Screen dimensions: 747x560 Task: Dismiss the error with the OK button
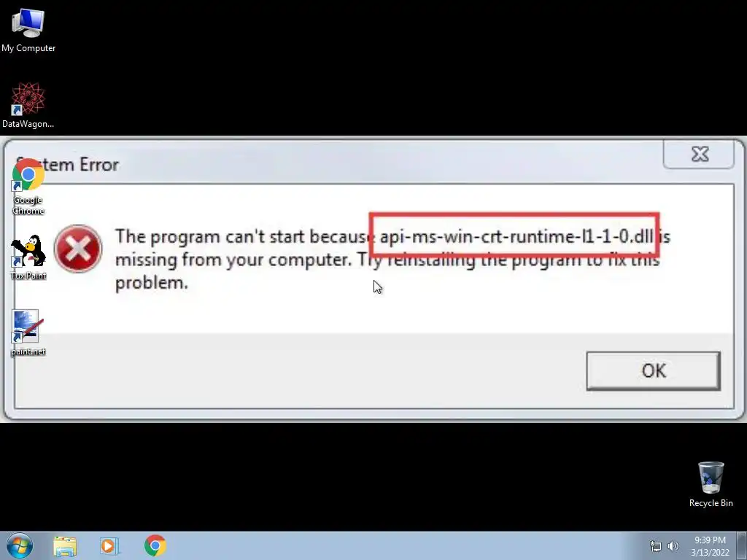(x=653, y=371)
